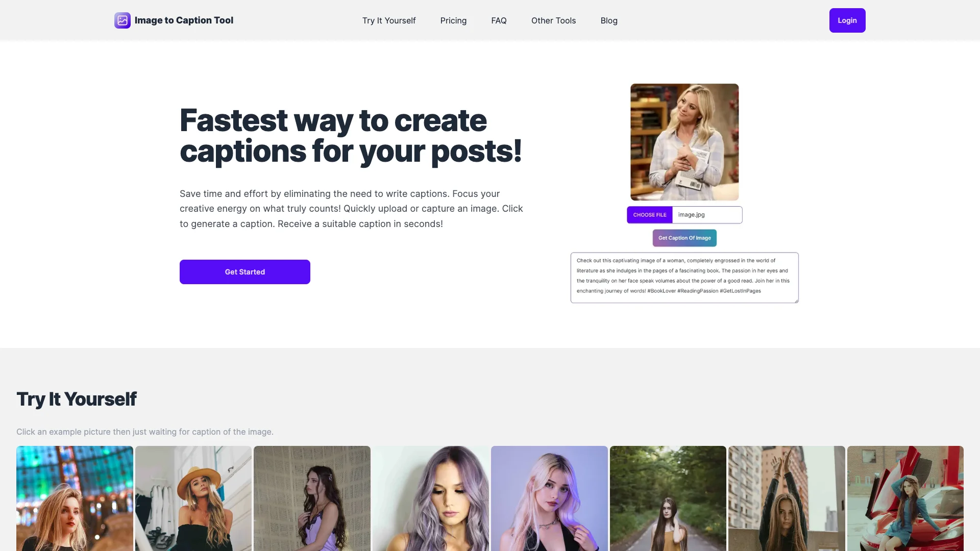
Task: Click the Image to Caption Tool logo icon
Action: click(122, 20)
